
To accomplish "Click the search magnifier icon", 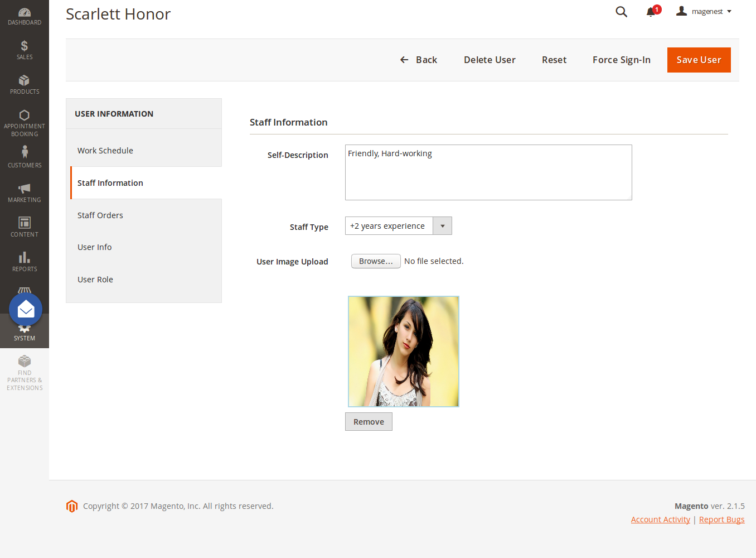I will 621,12.
